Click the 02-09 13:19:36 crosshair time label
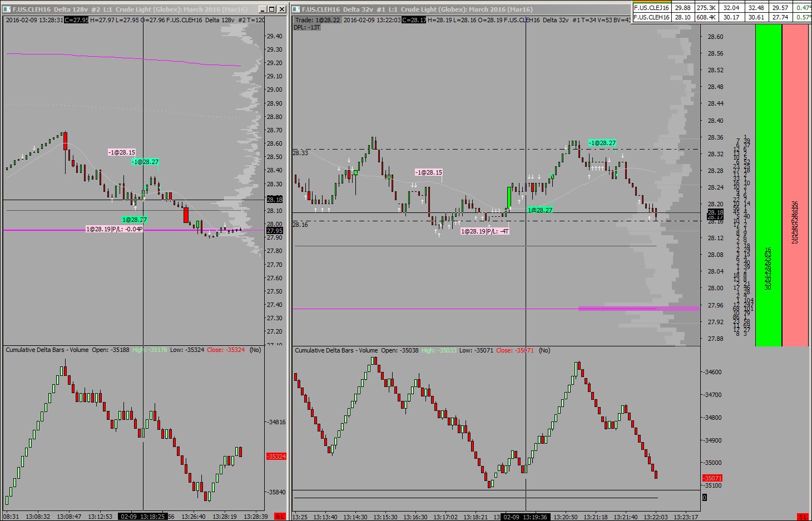The height and width of the screenshot is (521, 812). (525, 517)
